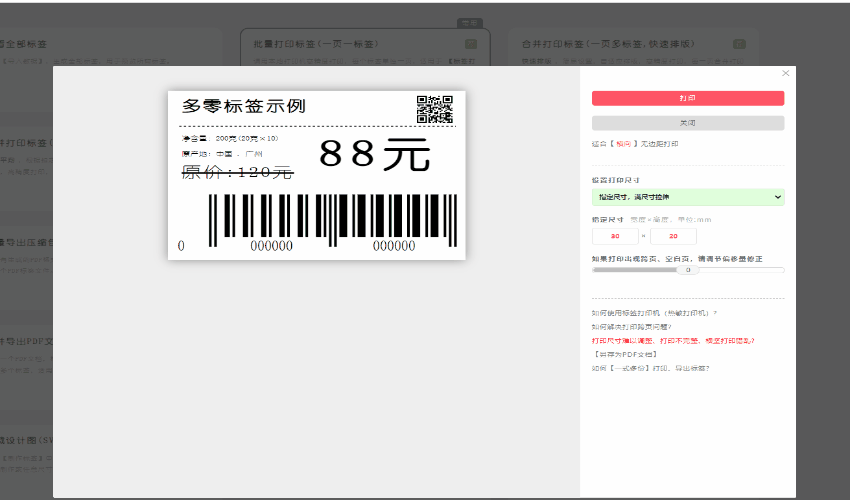The image size is (850, 500).
Task: Click the label preview thumbnail
Action: pyautogui.click(x=317, y=175)
